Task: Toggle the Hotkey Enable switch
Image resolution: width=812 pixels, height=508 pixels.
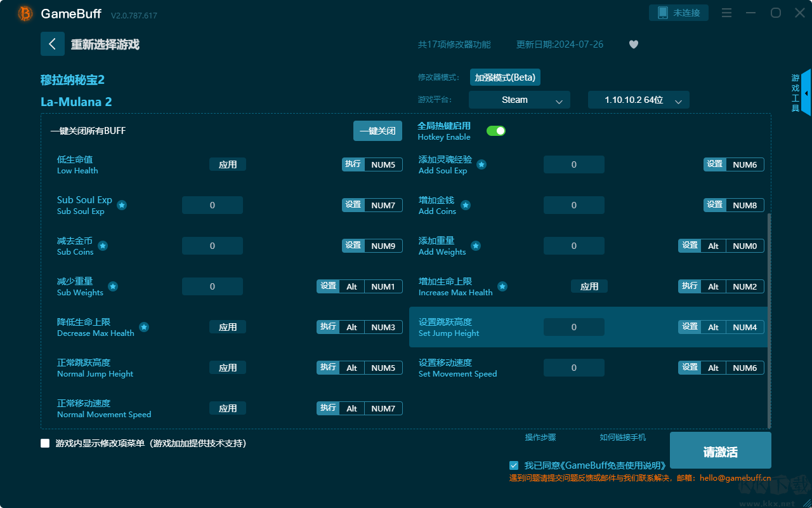Action: (496, 131)
